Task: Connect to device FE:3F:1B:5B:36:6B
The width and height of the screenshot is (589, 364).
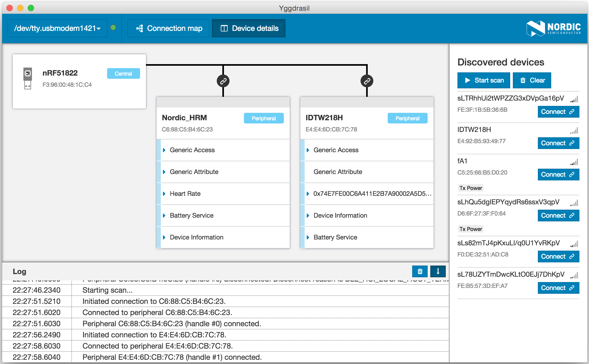Action: (558, 112)
